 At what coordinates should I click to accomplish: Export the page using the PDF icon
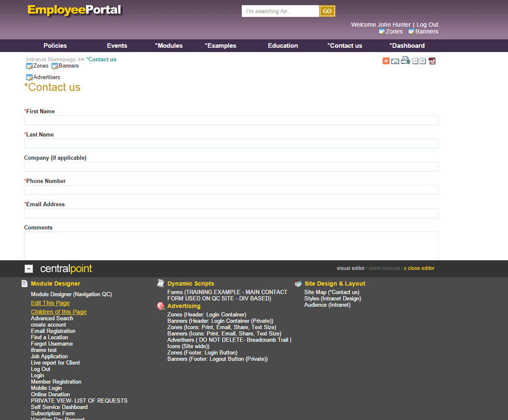click(432, 61)
